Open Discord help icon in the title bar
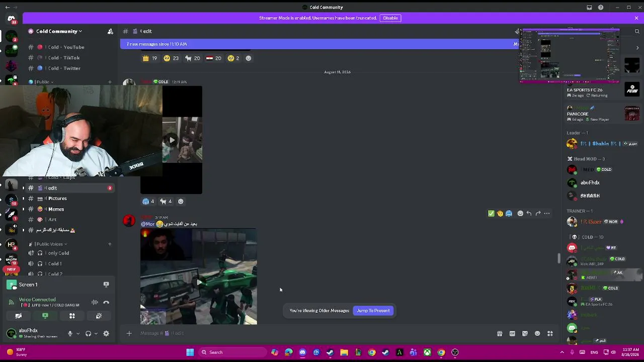This screenshot has width=644, height=362. tap(601, 8)
